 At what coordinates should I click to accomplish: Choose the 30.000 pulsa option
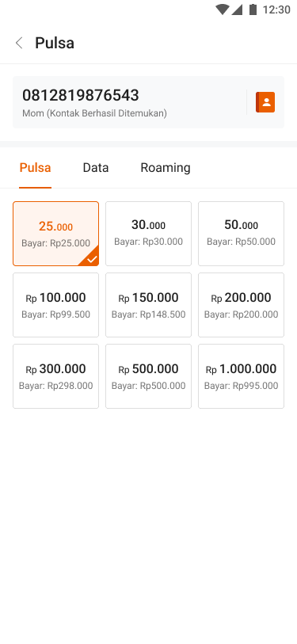148,234
